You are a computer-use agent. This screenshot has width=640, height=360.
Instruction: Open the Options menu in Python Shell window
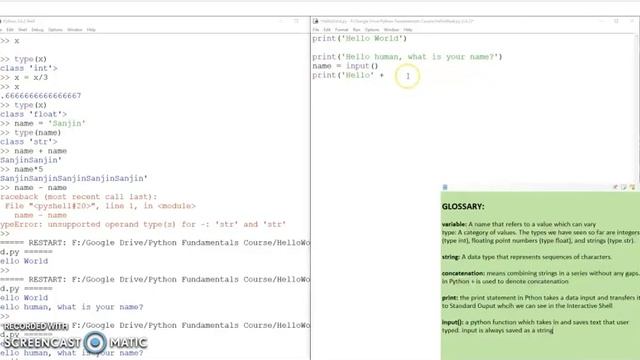55,30
